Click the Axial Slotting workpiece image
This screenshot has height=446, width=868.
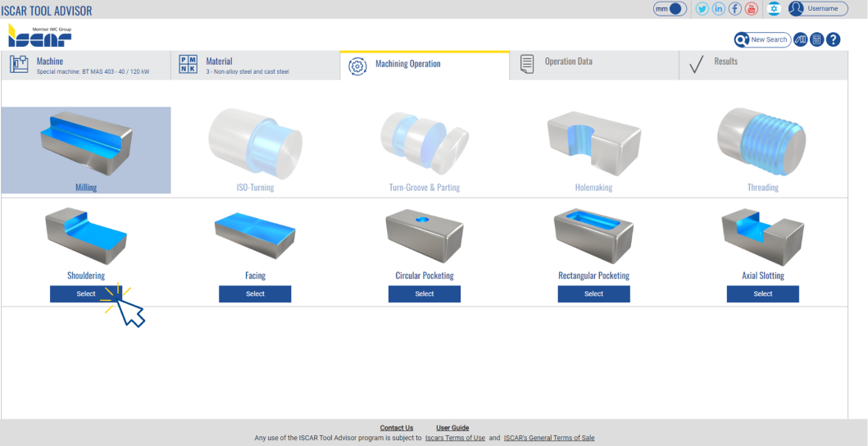763,237
